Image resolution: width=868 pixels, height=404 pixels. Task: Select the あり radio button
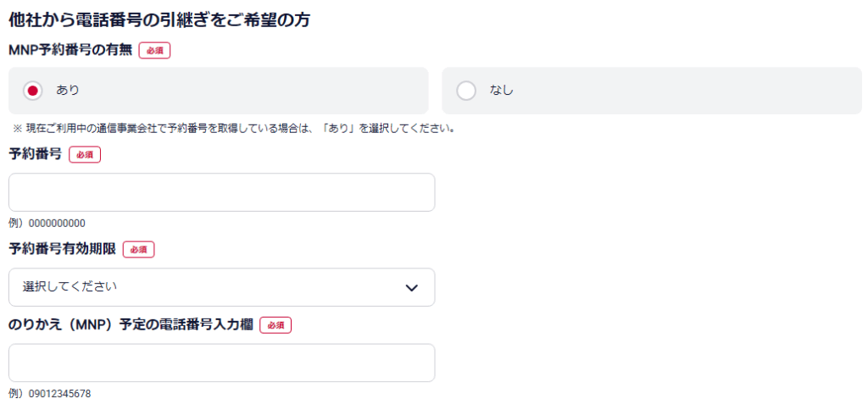(33, 91)
